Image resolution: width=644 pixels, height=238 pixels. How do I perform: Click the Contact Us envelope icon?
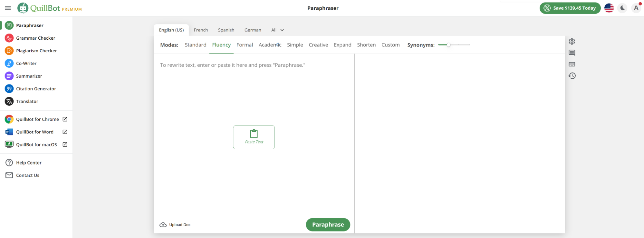pos(9,175)
